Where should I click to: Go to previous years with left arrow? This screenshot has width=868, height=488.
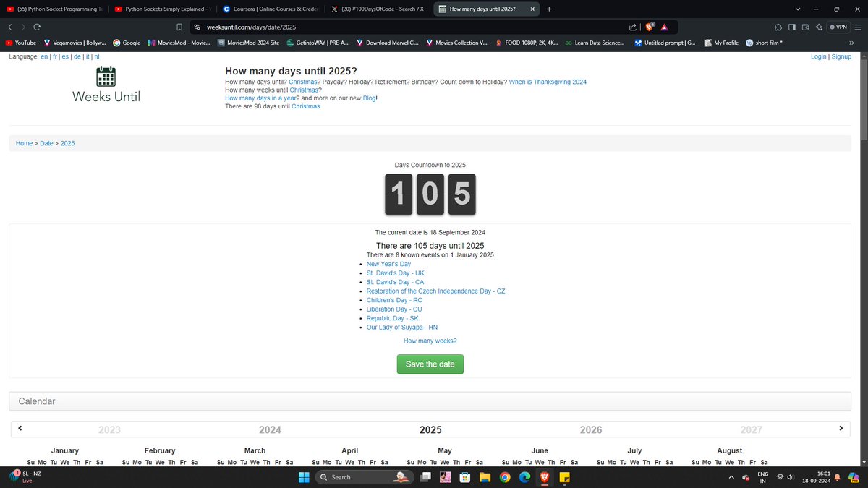click(20, 428)
